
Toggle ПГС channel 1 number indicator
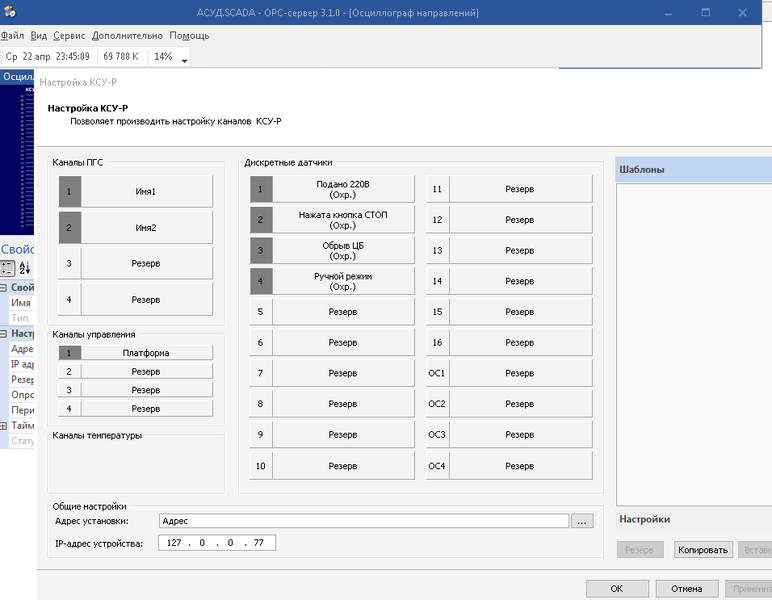pos(69,191)
